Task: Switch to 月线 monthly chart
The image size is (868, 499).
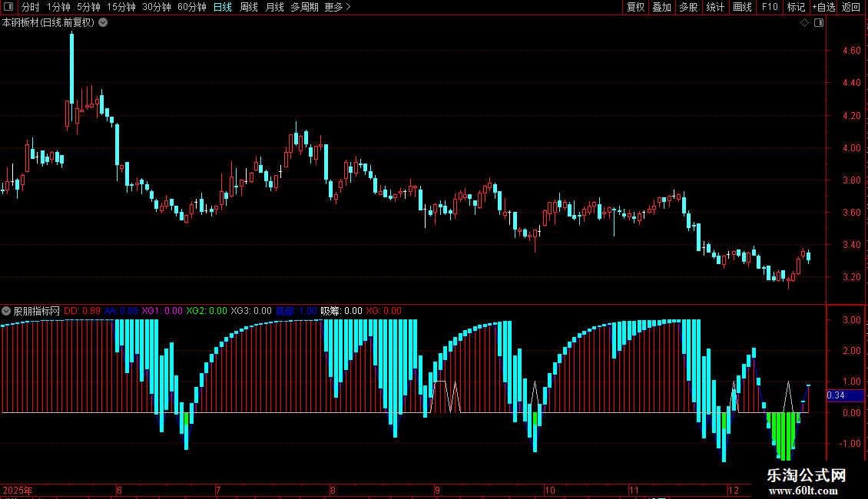Action: pyautogui.click(x=274, y=7)
